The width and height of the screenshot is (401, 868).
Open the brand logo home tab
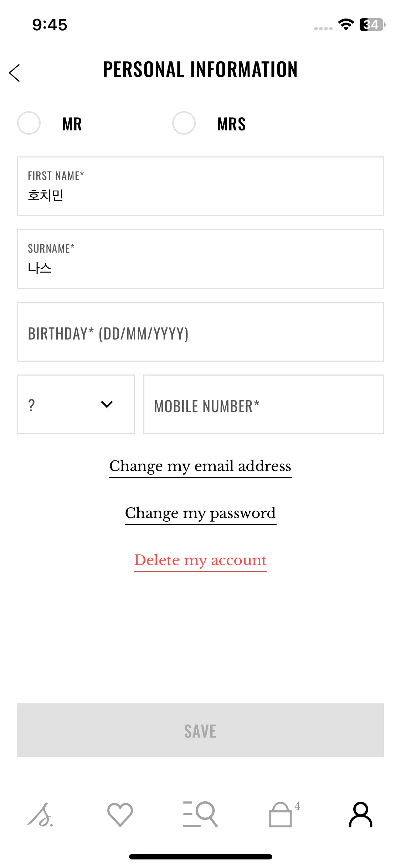point(40,815)
